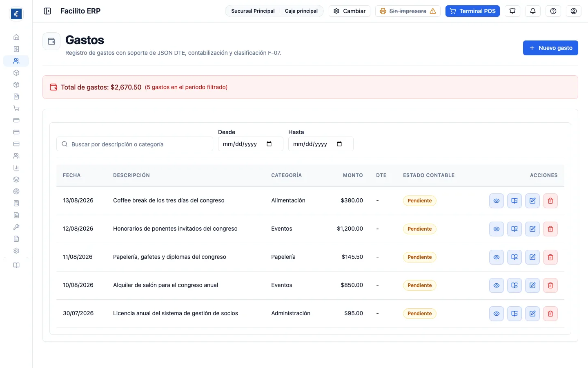Open the home icon in the sidebar
Image resolution: width=588 pixels, height=368 pixels.
tap(16, 37)
